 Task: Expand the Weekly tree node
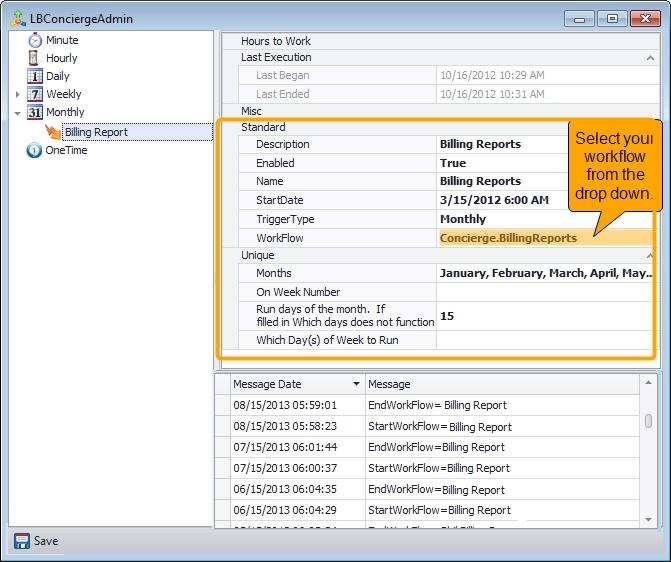[18, 94]
